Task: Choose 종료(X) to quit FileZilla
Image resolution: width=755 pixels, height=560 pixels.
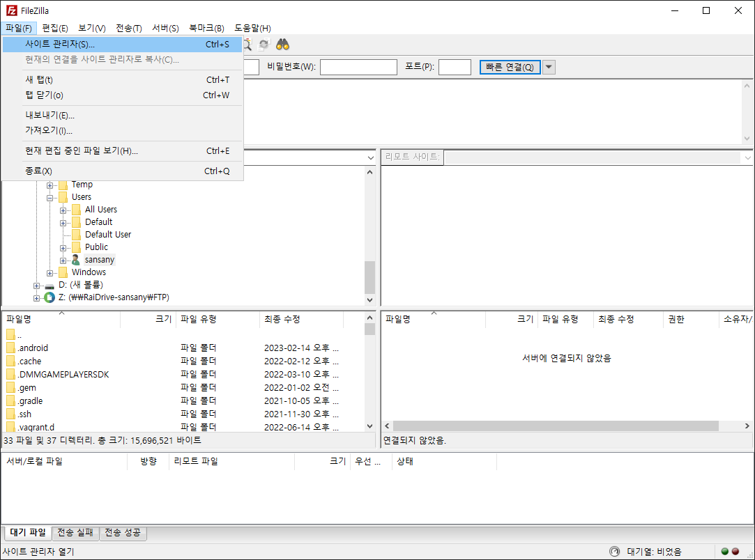Action: (x=122, y=171)
